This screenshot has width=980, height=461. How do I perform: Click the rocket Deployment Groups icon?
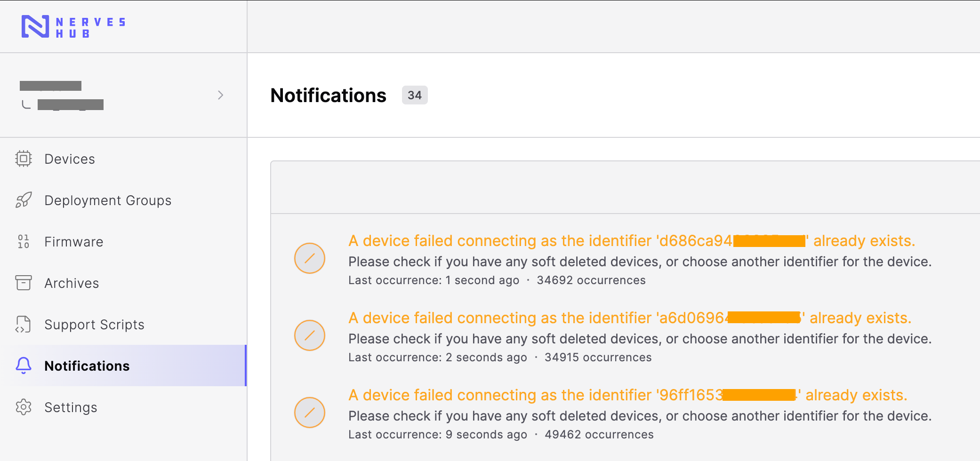24,200
